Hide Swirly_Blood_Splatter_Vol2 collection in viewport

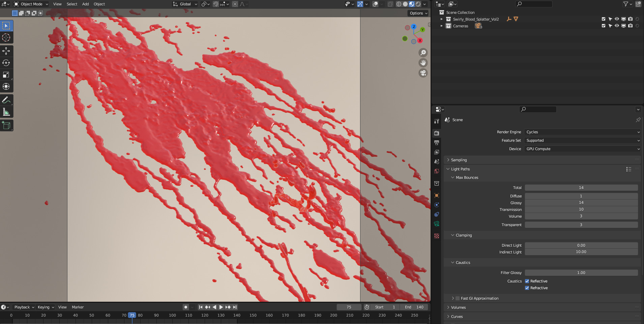click(x=617, y=19)
